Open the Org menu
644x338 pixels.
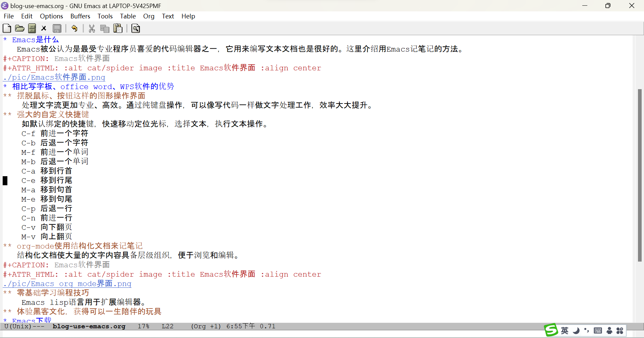coord(149,16)
